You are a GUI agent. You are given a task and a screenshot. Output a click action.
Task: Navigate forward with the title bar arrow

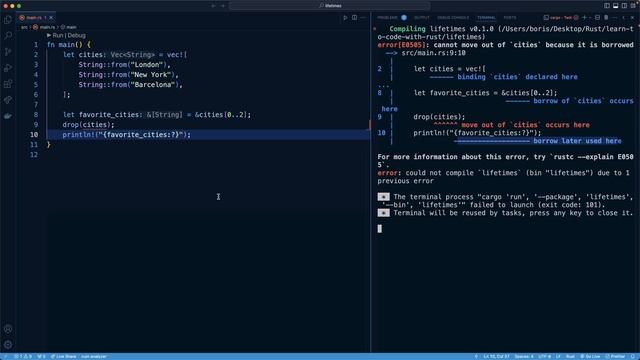(x=223, y=6)
